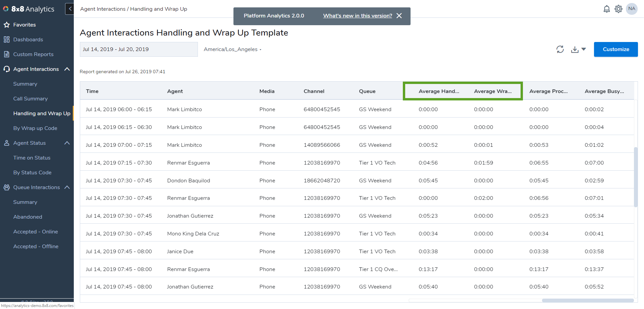Image resolution: width=644 pixels, height=309 pixels.
Task: Click the Jul 14, 2019 06:00 - 06:15 cell
Action: (119, 109)
